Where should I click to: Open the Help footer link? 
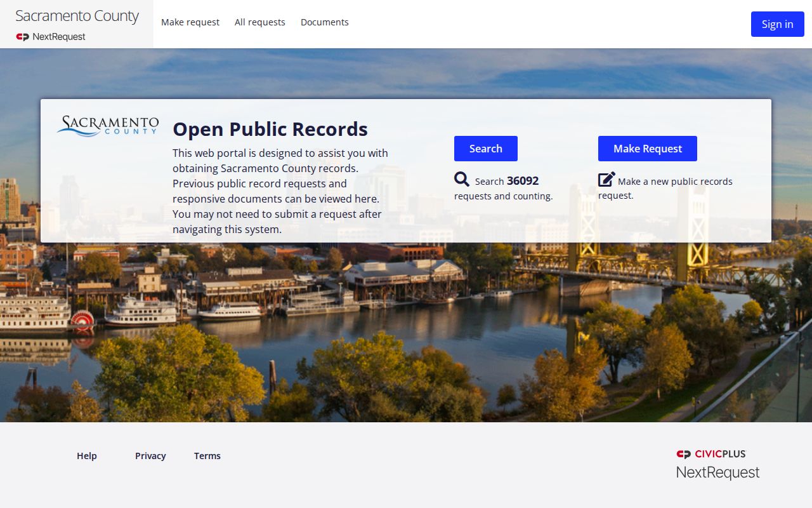tap(87, 456)
